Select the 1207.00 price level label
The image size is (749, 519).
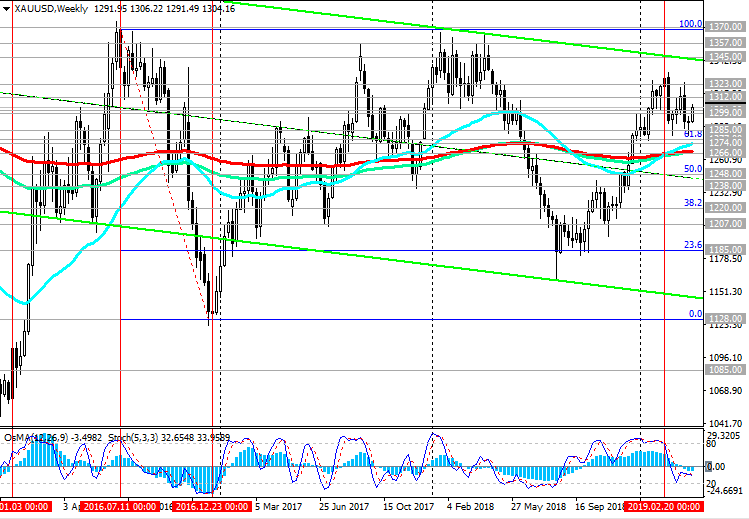(x=726, y=223)
